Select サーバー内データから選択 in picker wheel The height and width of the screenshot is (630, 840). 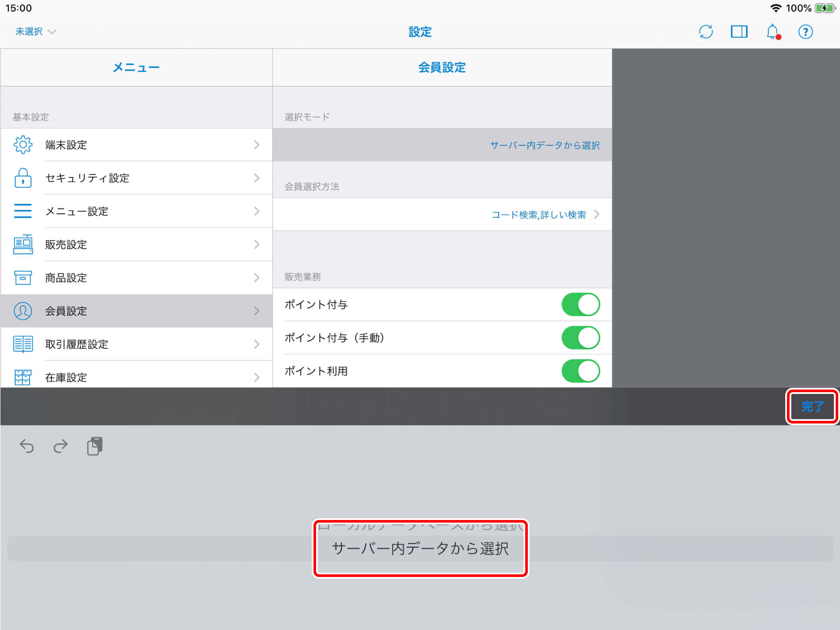tap(420, 549)
